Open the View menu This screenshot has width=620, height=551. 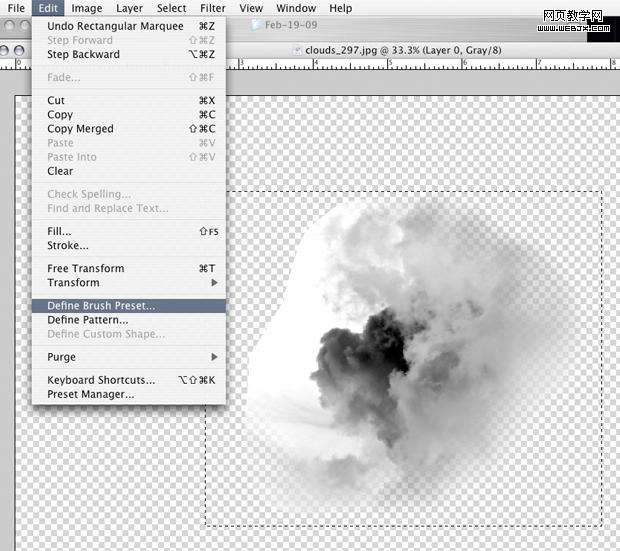(x=251, y=8)
